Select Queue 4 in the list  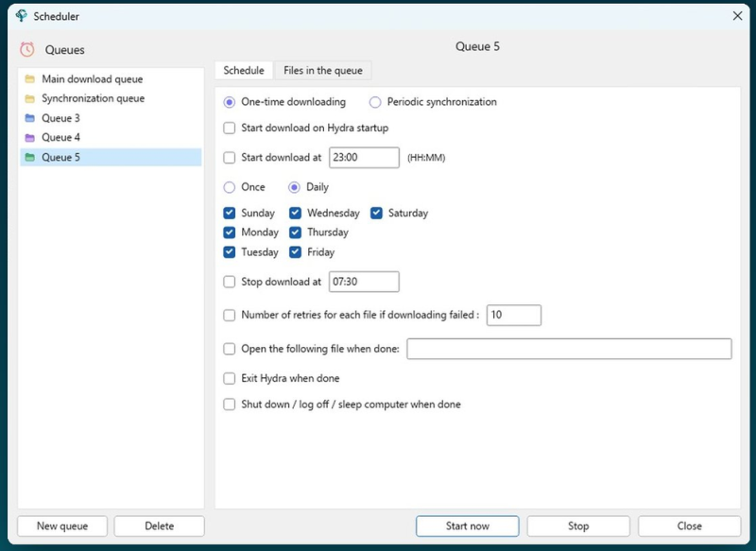[111, 137]
